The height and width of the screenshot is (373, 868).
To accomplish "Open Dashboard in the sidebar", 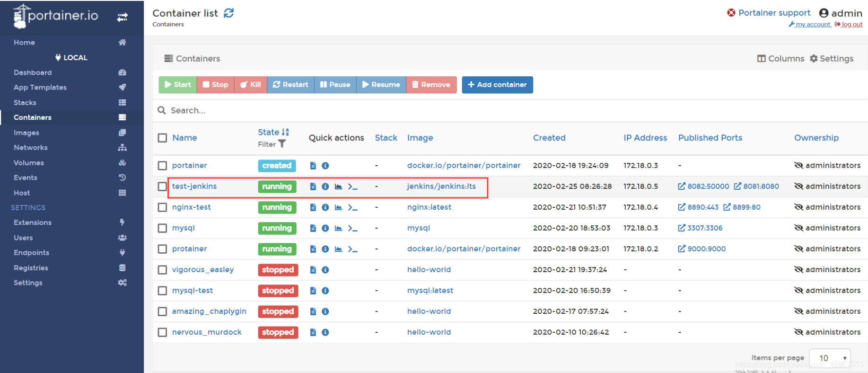I will pos(33,72).
